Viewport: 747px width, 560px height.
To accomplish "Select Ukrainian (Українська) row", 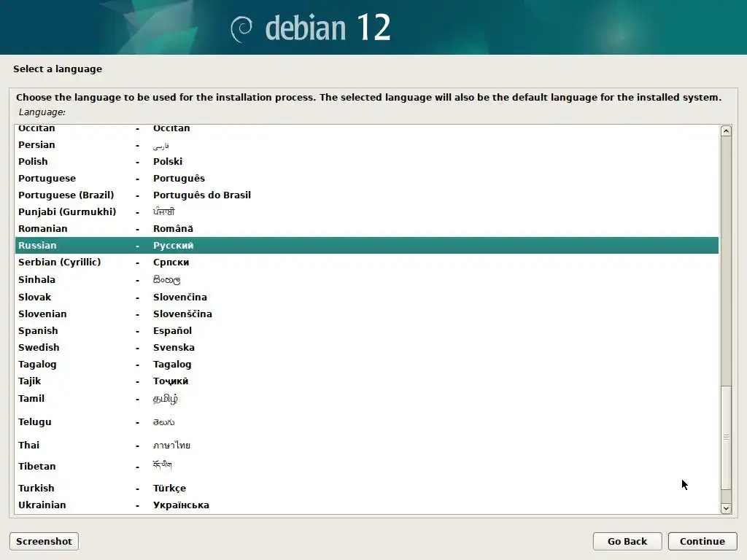I will click(366, 505).
